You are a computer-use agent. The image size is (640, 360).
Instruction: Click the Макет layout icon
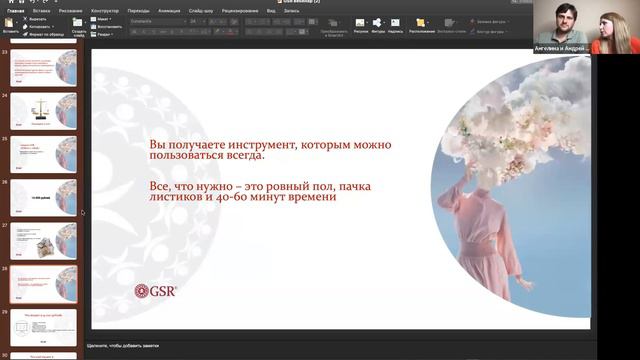(x=93, y=19)
